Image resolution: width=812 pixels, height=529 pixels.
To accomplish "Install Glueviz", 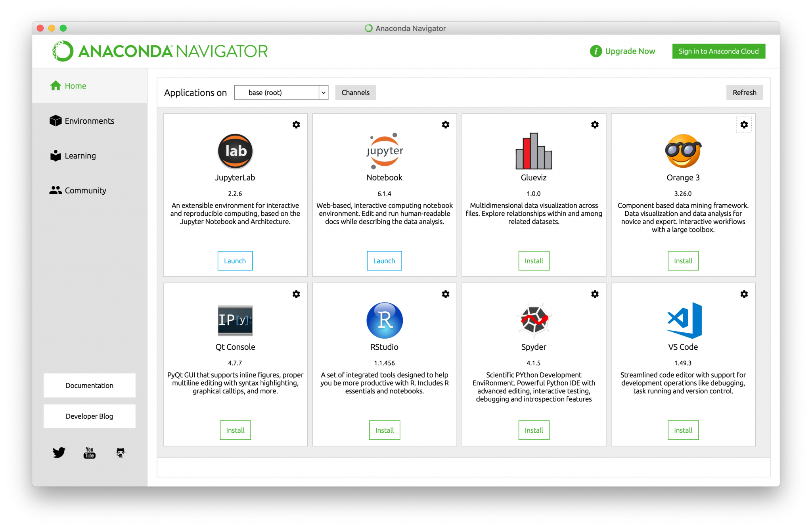I will click(x=534, y=261).
